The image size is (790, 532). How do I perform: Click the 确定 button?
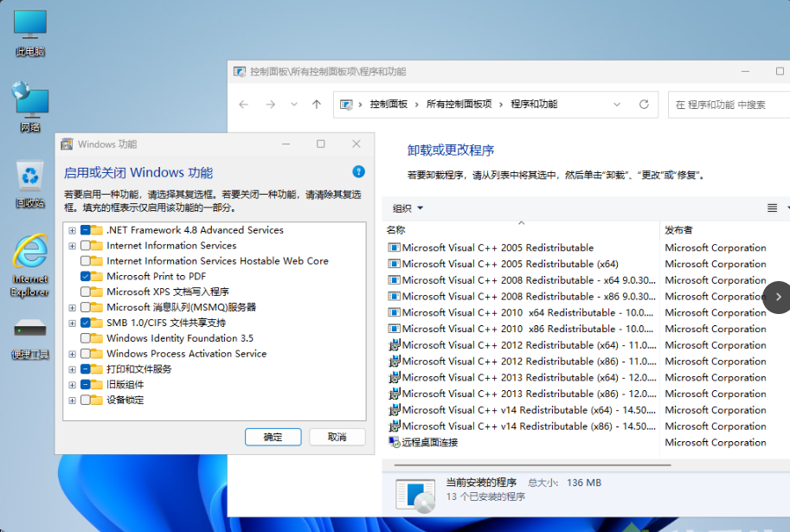tap(273, 437)
